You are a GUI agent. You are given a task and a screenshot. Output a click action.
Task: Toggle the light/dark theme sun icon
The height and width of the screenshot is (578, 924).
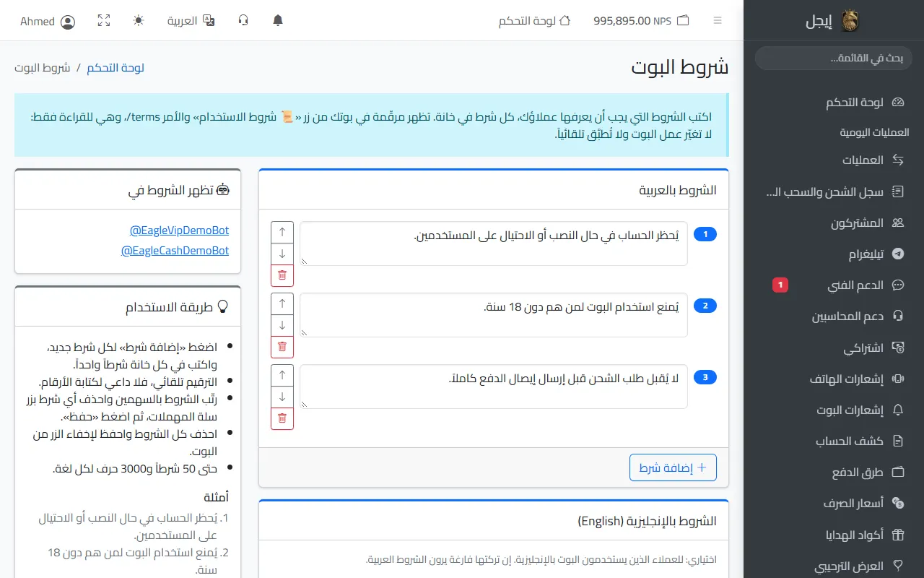(x=139, y=20)
